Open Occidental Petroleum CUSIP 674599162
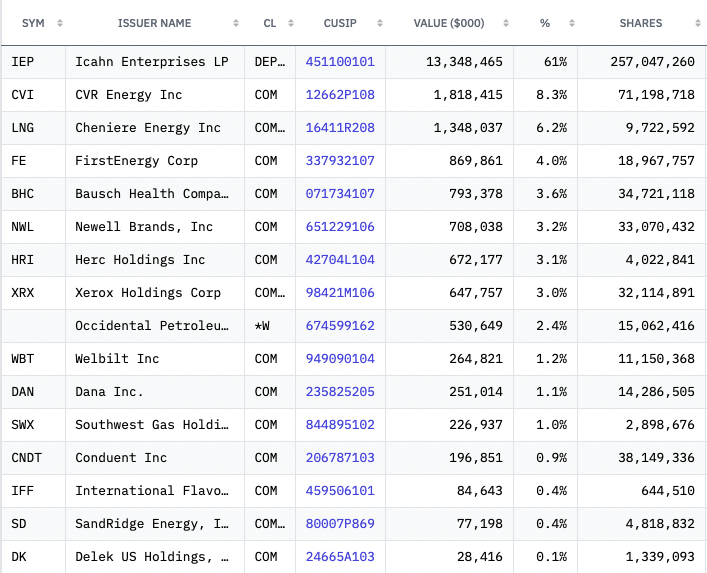Screen dimensions: 707x573 [x=340, y=326]
